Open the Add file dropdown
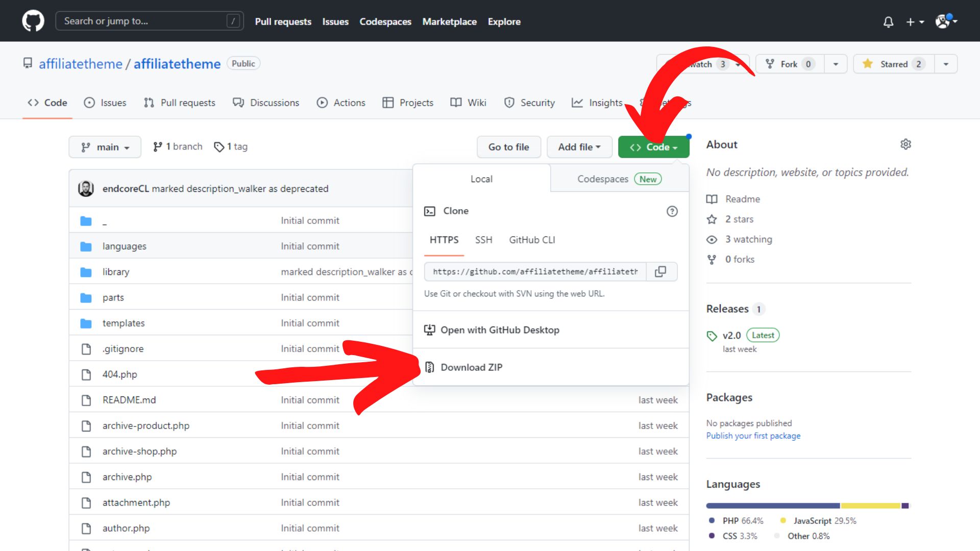Screen dimensions: 980x551 point(579,147)
